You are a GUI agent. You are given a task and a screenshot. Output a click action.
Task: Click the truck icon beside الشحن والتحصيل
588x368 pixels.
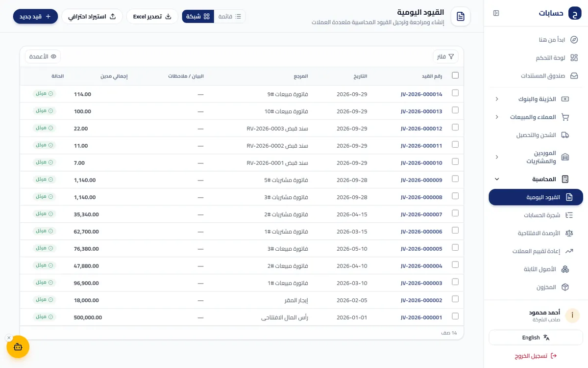coord(565,135)
